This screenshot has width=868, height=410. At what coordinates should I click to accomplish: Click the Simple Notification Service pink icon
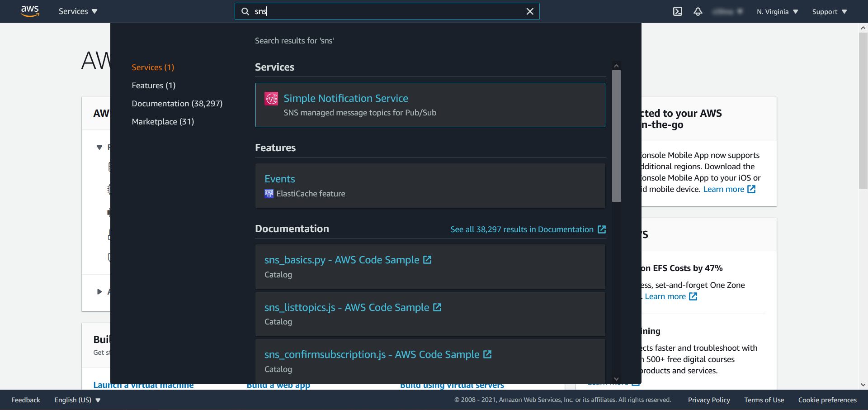271,98
